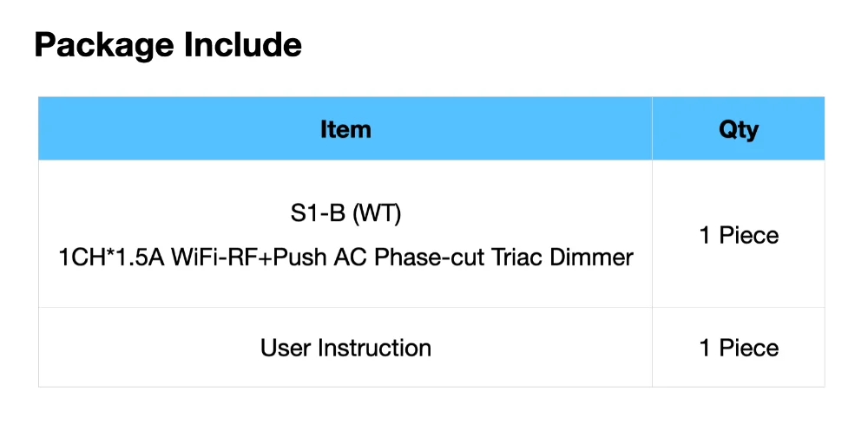The image size is (868, 424).
Task: Click the word Include in the heading
Action: tap(244, 45)
